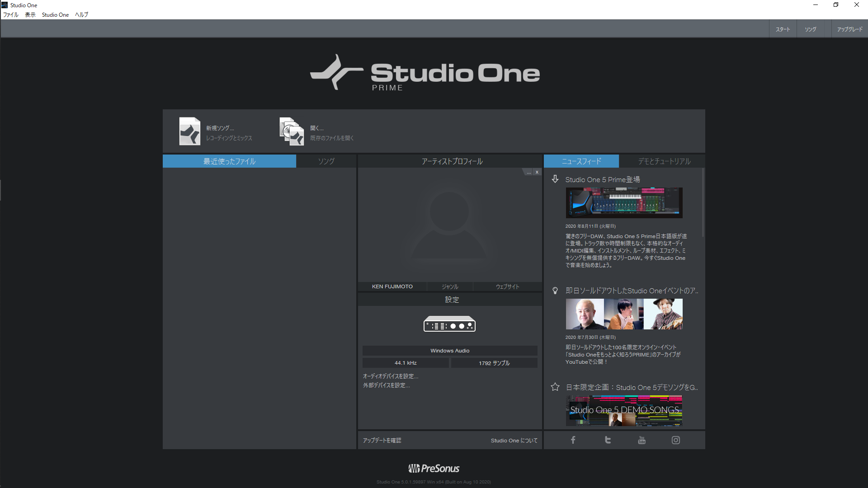Click the New Song document icon
Screen dimensions: 868x488
190,131
